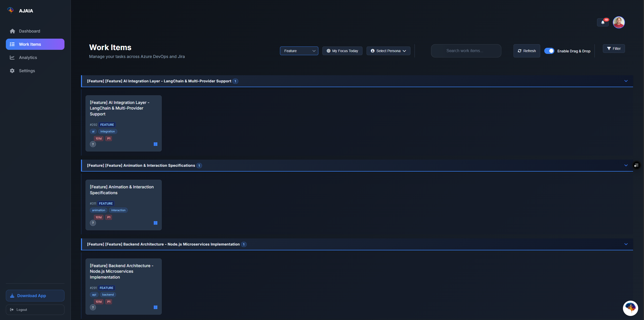Open Settings from the sidebar

click(x=27, y=71)
